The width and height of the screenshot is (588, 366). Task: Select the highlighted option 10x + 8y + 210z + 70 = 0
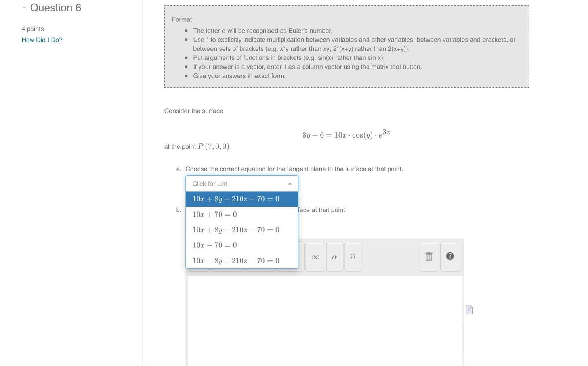[235, 199]
